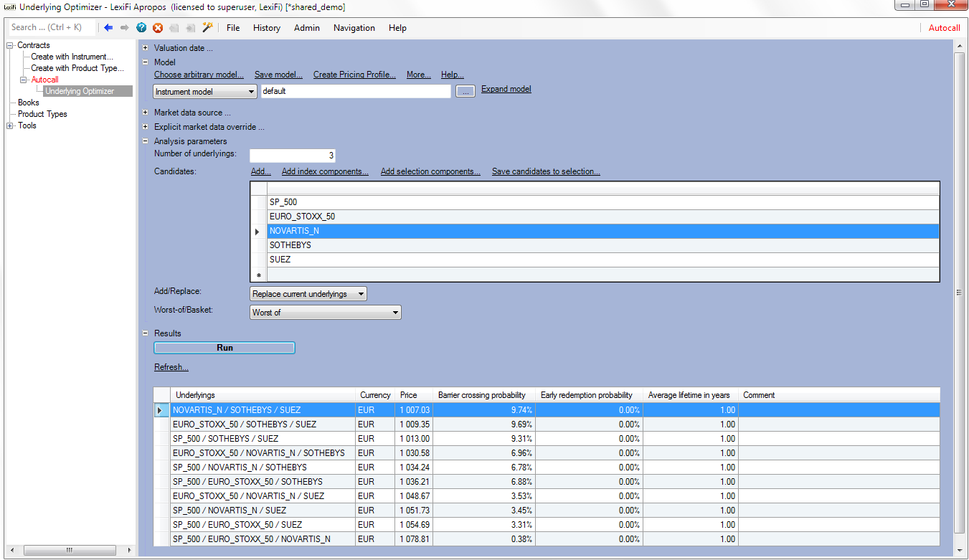Image resolution: width=969 pixels, height=560 pixels.
Task: Click price cell 1 013.00
Action: tap(414, 439)
